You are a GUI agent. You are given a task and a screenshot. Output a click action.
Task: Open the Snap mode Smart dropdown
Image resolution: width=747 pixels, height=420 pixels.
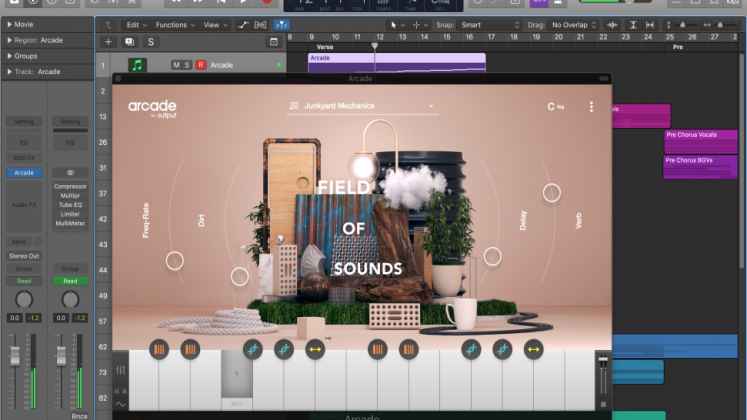pyautogui.click(x=490, y=24)
